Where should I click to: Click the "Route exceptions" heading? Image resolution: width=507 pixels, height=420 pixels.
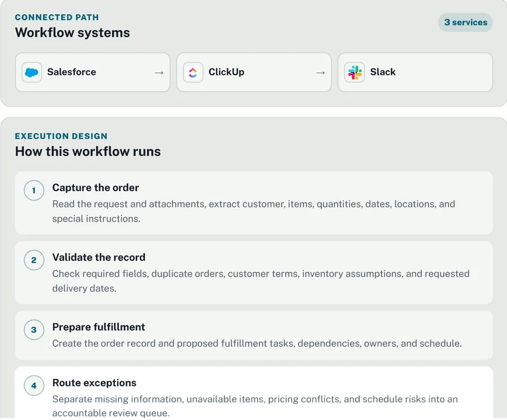(x=95, y=383)
